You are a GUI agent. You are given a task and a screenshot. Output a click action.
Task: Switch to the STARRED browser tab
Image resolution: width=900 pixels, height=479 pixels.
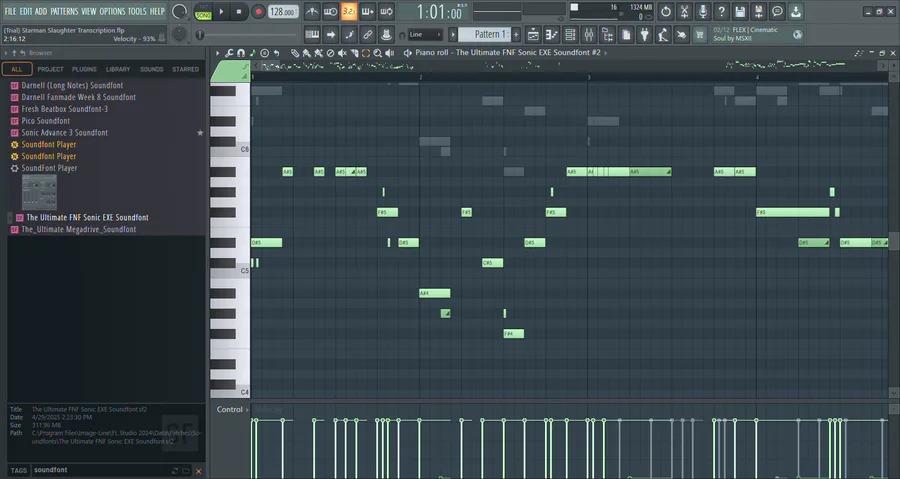point(185,69)
